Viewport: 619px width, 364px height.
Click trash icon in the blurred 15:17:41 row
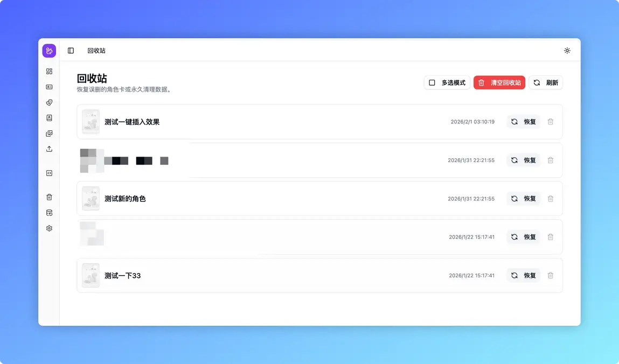coord(550,237)
